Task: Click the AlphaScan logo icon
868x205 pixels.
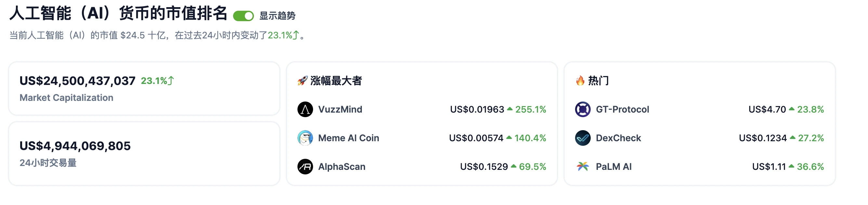Action: coord(305,167)
